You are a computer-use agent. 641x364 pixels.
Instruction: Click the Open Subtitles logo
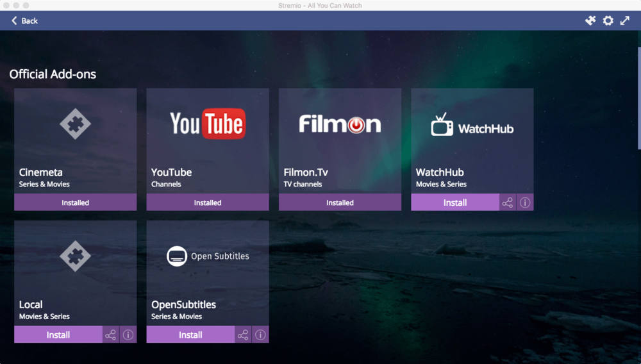[208, 256]
